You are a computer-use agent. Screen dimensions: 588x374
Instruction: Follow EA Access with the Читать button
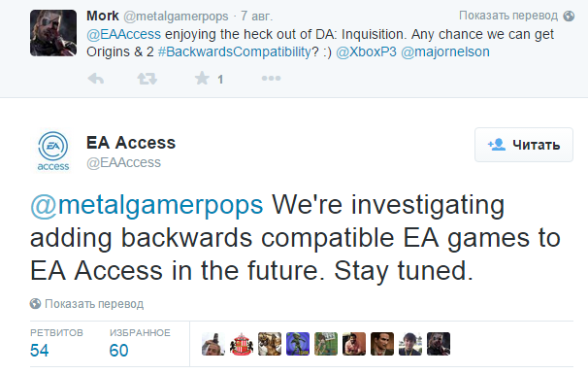524,145
